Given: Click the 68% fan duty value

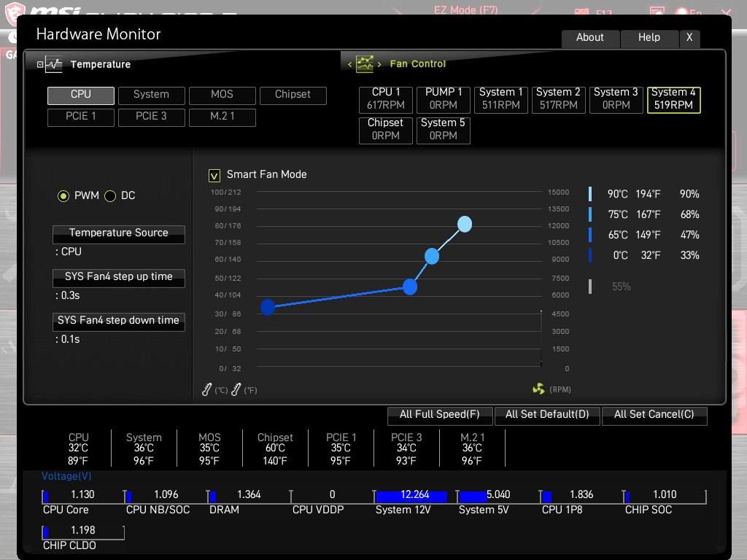Looking at the screenshot, I should point(689,215).
